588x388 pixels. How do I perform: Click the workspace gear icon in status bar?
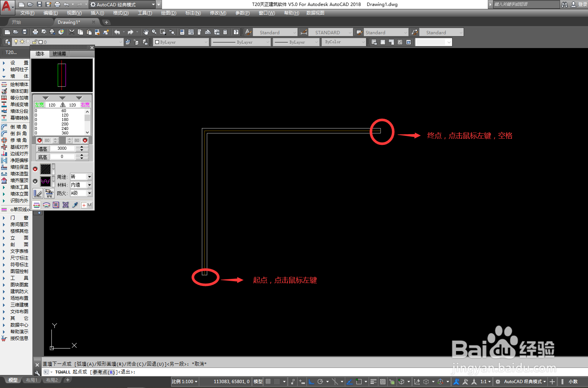point(498,381)
